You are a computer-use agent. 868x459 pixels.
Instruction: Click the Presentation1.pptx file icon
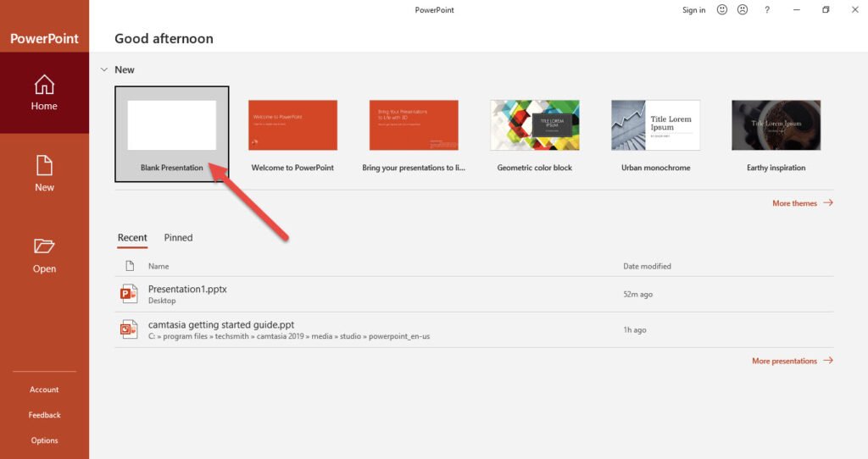click(129, 294)
